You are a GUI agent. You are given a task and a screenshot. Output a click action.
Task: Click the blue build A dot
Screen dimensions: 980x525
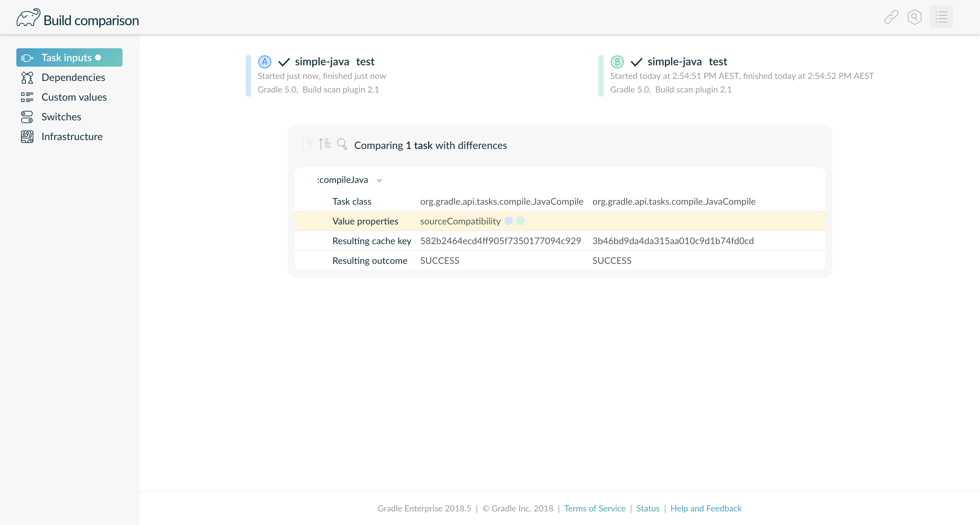click(509, 221)
